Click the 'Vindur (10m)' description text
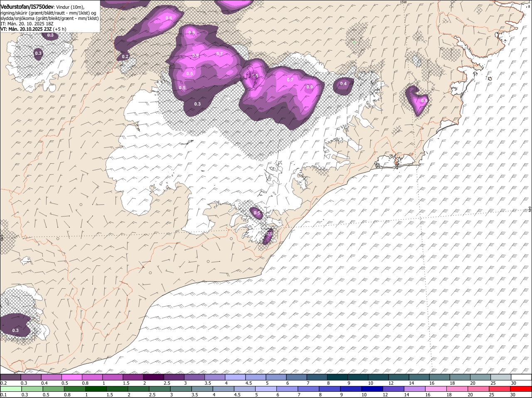 click(70, 7)
